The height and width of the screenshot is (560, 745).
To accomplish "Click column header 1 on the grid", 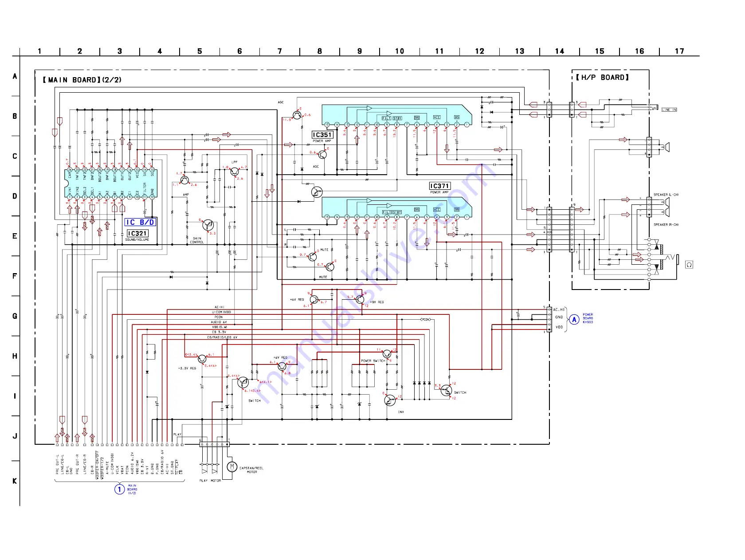I will click(x=39, y=51).
